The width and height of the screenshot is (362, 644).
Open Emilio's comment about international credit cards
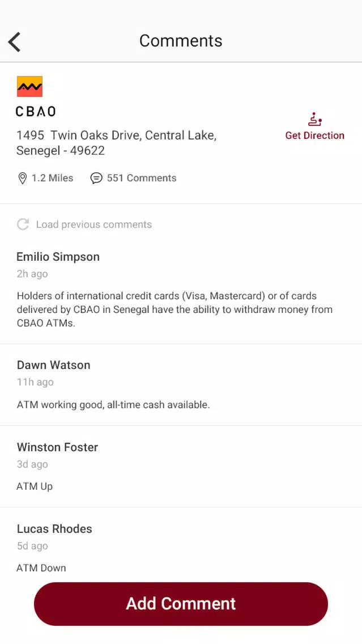pyautogui.click(x=174, y=310)
